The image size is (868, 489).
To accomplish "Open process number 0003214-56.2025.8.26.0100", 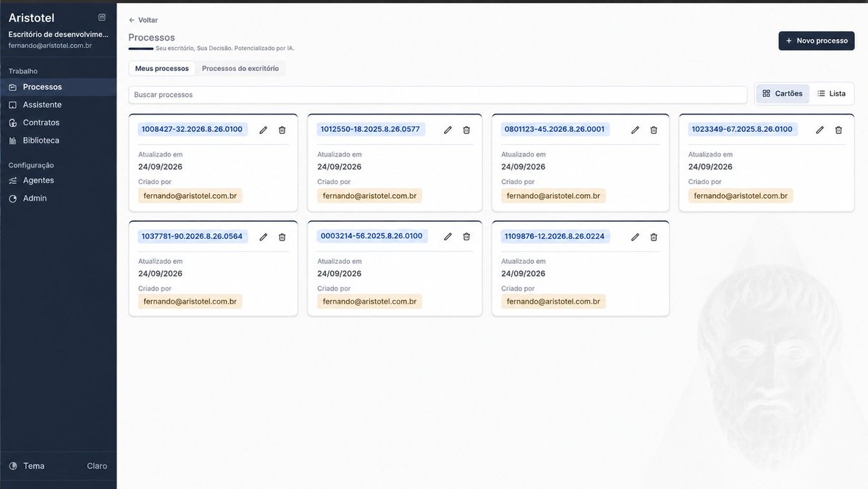I will pos(371,236).
